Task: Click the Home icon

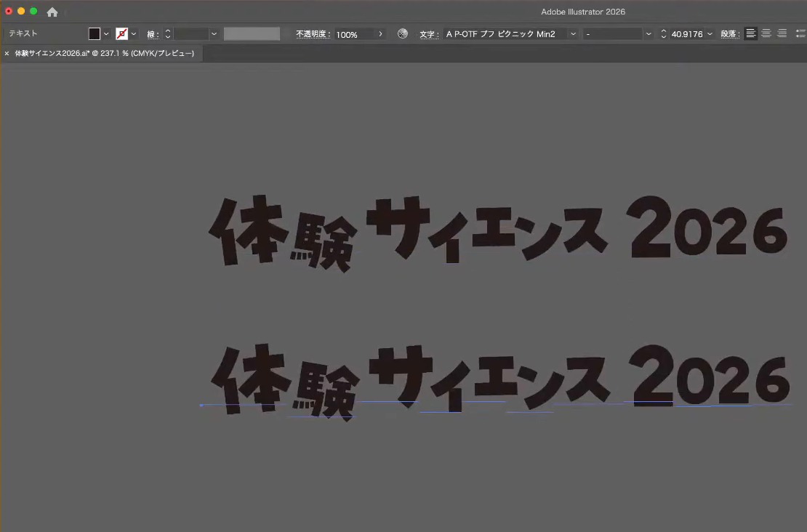Action: [52, 12]
